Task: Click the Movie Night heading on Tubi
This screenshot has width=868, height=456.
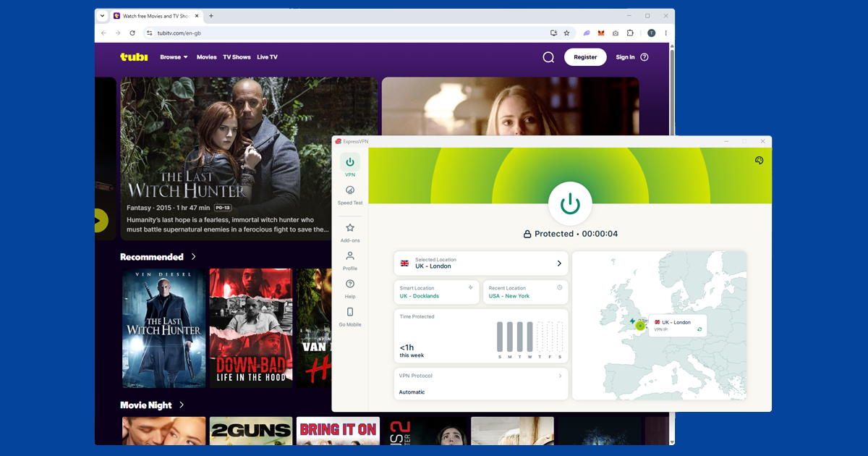Action: tap(146, 405)
